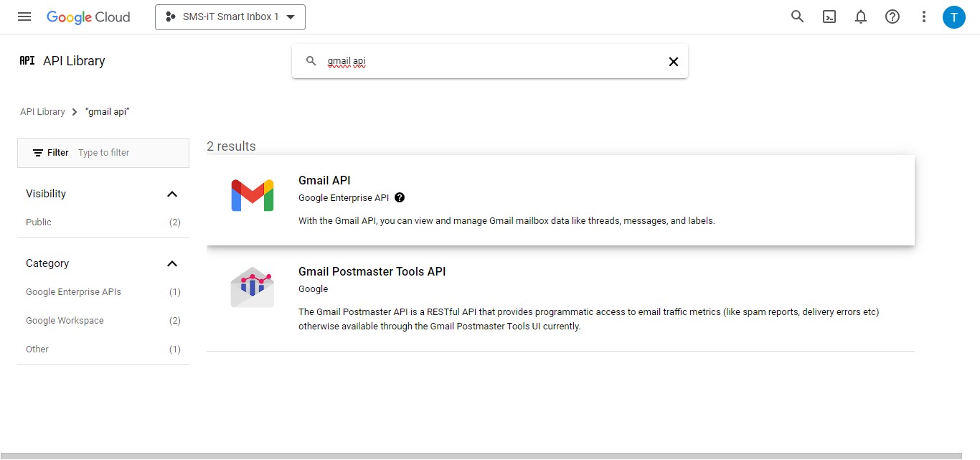Clear the search query with the X
This screenshot has width=980, height=460.
[x=673, y=61]
